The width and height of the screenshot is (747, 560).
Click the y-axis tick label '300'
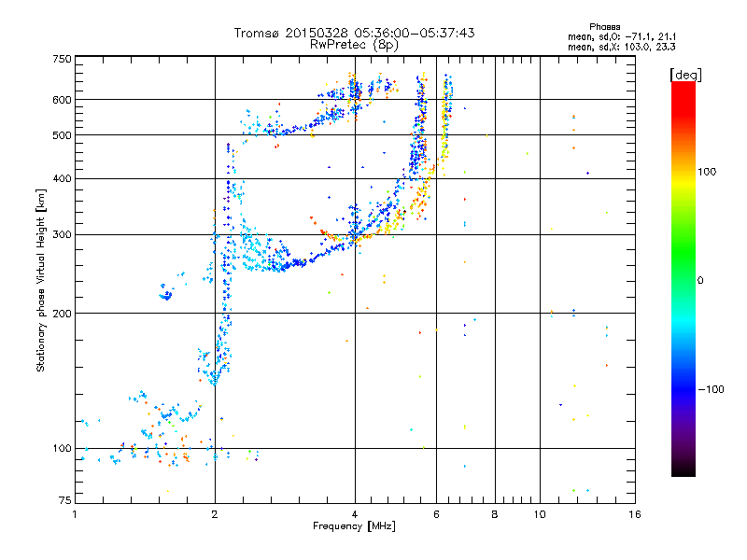click(62, 235)
